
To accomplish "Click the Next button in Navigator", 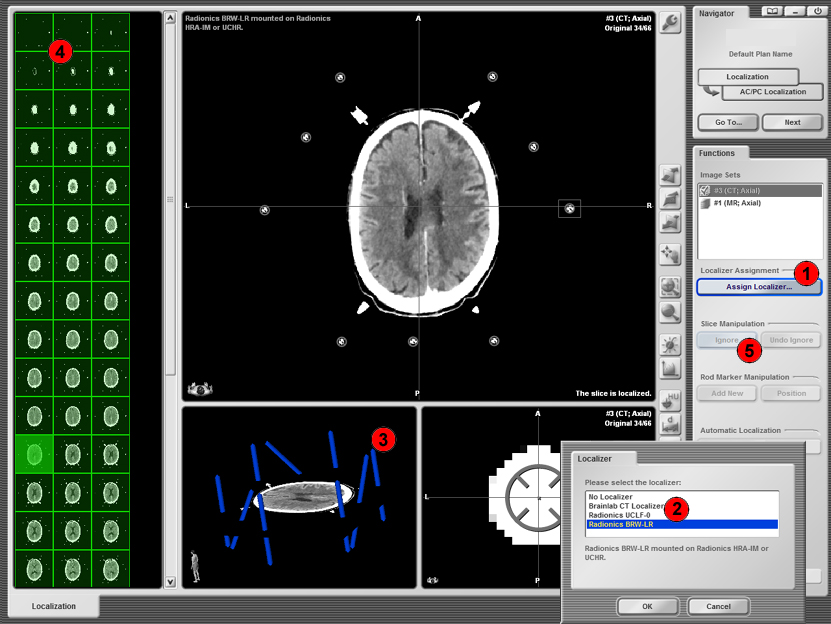I will tap(792, 123).
